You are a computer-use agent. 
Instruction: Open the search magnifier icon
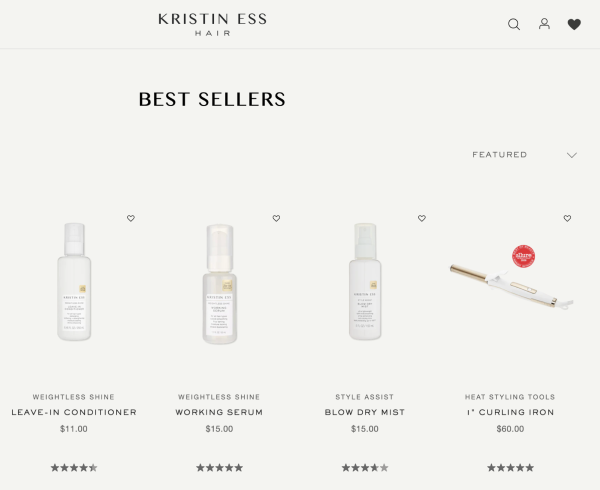click(514, 24)
